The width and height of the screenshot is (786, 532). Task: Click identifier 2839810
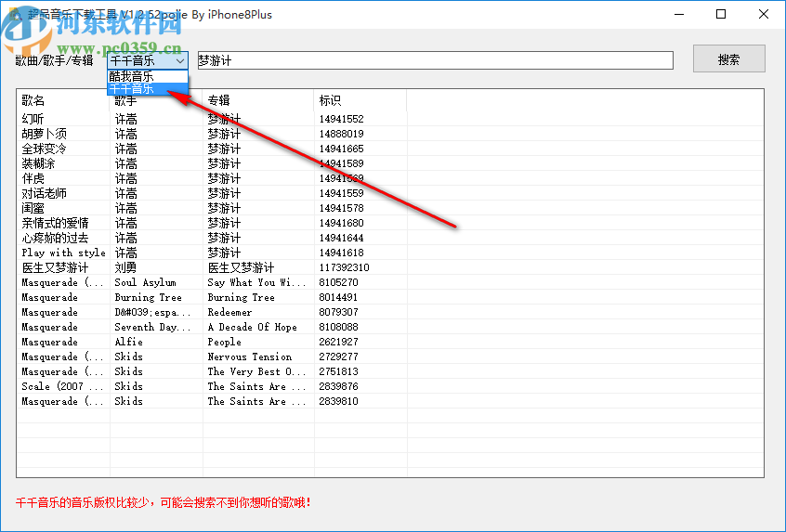339,401
